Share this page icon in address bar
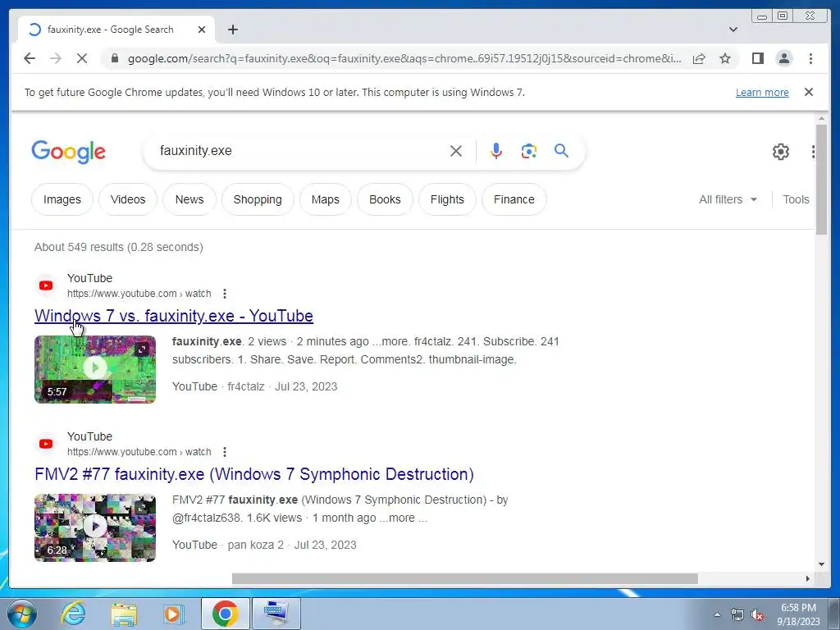840x630 pixels. (x=699, y=58)
